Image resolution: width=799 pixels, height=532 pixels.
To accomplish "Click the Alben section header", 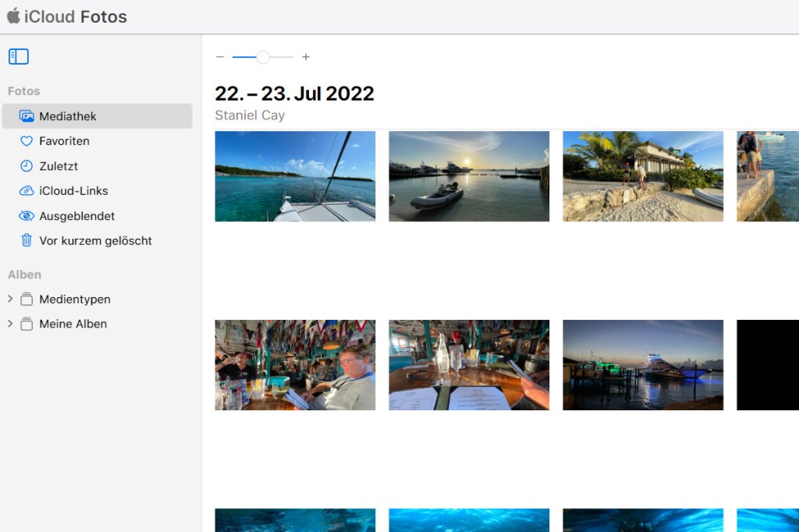I will (x=24, y=275).
